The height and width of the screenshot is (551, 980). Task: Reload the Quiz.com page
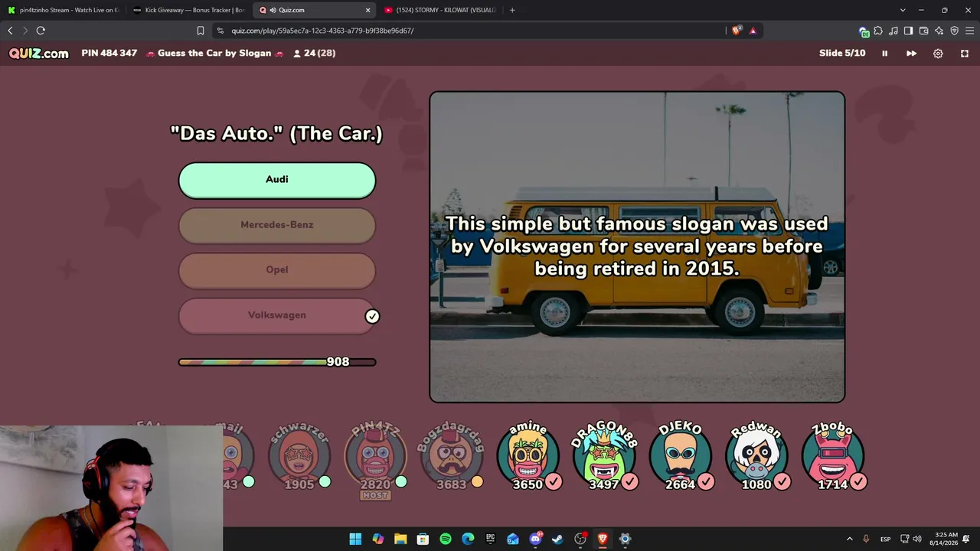pyautogui.click(x=41, y=31)
